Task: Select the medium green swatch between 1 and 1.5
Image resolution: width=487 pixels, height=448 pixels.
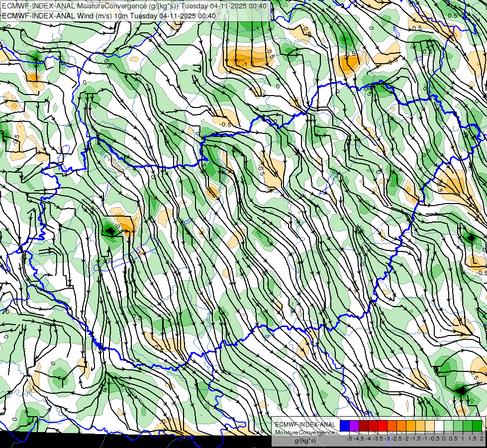Action: pyautogui.click(x=468, y=426)
